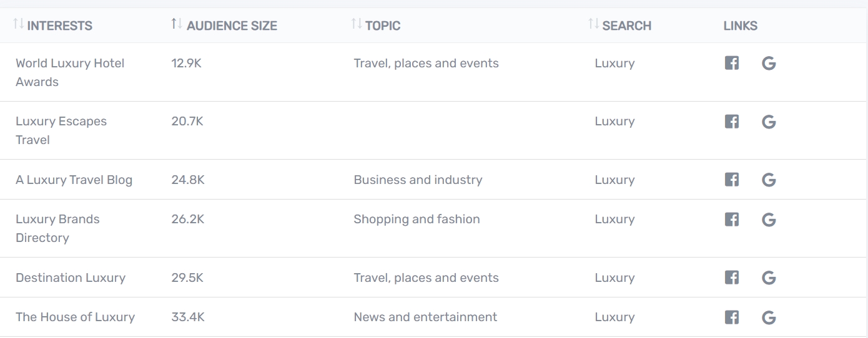The height and width of the screenshot is (338, 868).
Task: Open Google link for Destination Luxury
Action: (x=769, y=278)
